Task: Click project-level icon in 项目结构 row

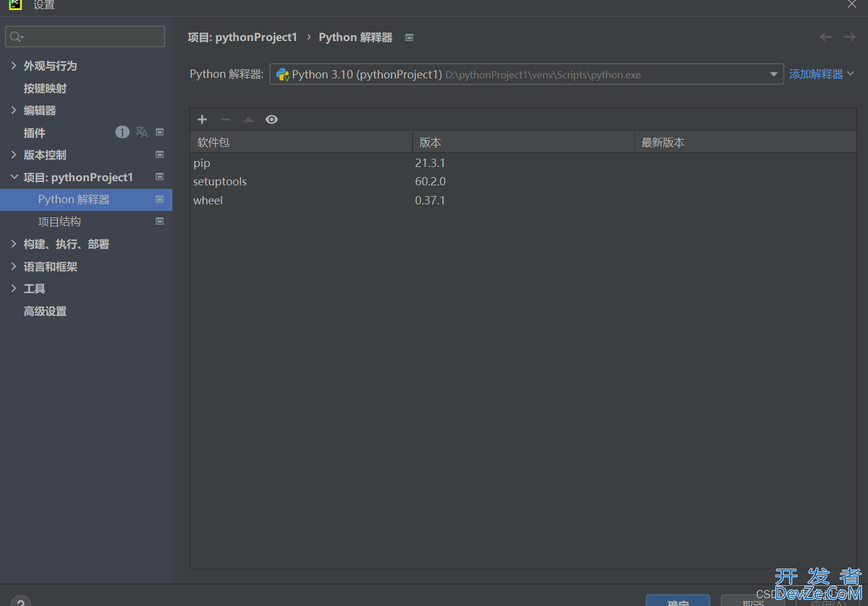Action: [159, 221]
